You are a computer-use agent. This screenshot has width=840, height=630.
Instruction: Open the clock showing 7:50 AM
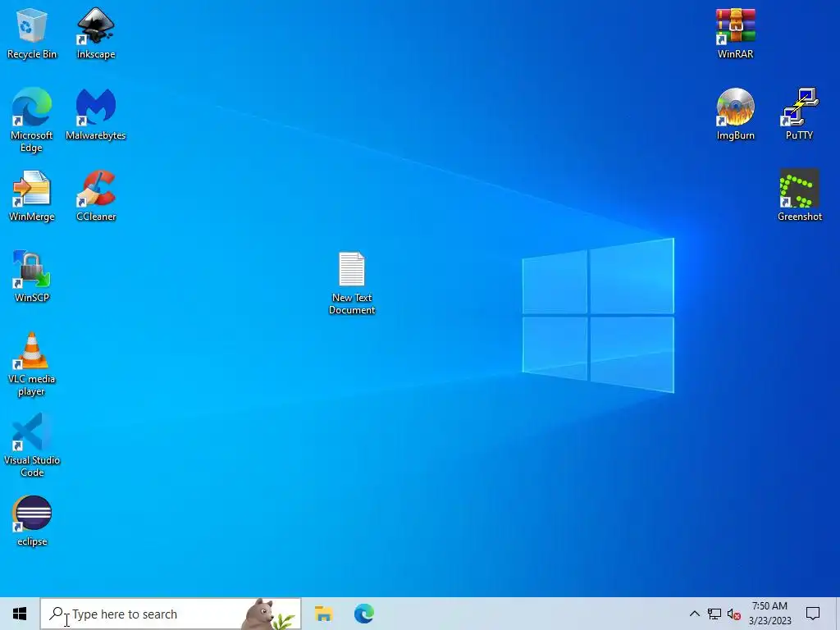(769, 614)
